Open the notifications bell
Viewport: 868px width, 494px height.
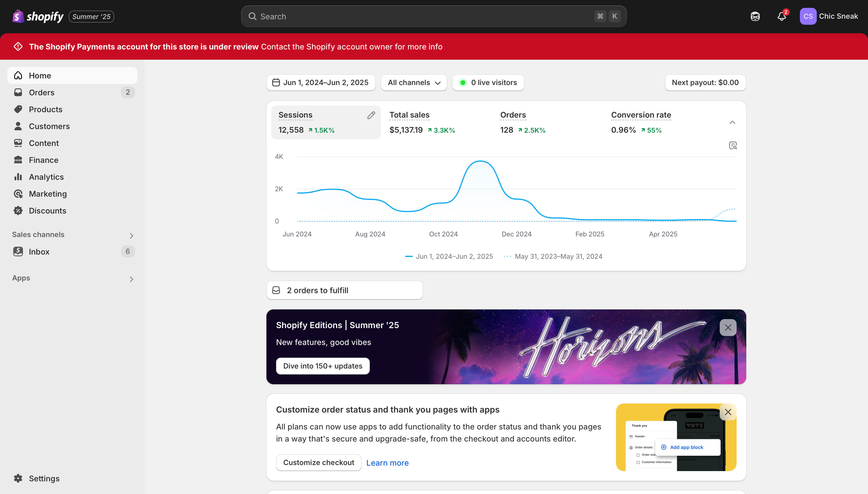(782, 16)
